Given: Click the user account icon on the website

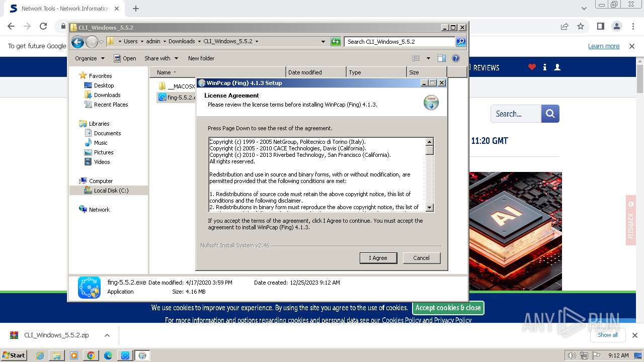Looking at the screenshot, I should 557,67.
